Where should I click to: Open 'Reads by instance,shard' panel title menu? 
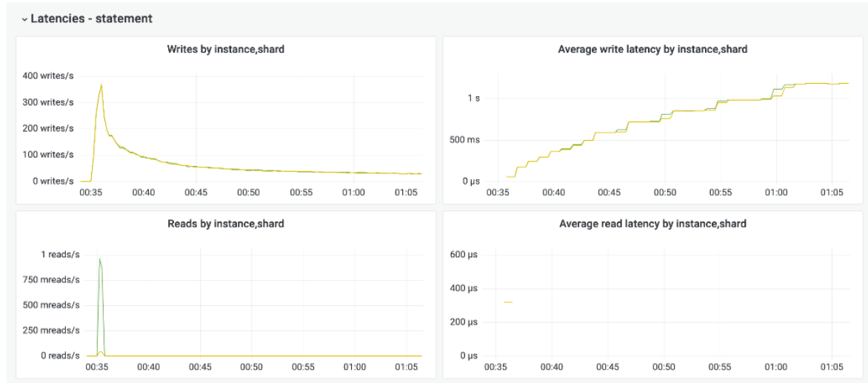[226, 224]
